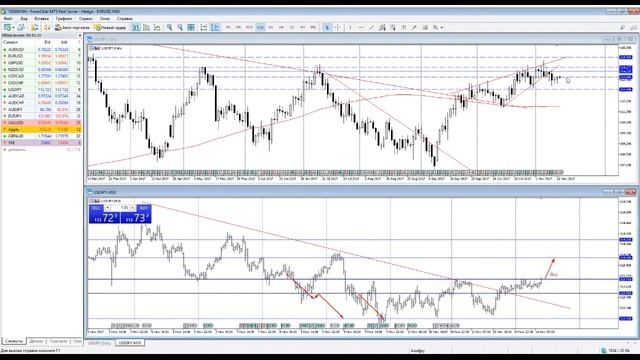Select the crosshair tool
The width and height of the screenshot is (640, 360).
point(338,27)
